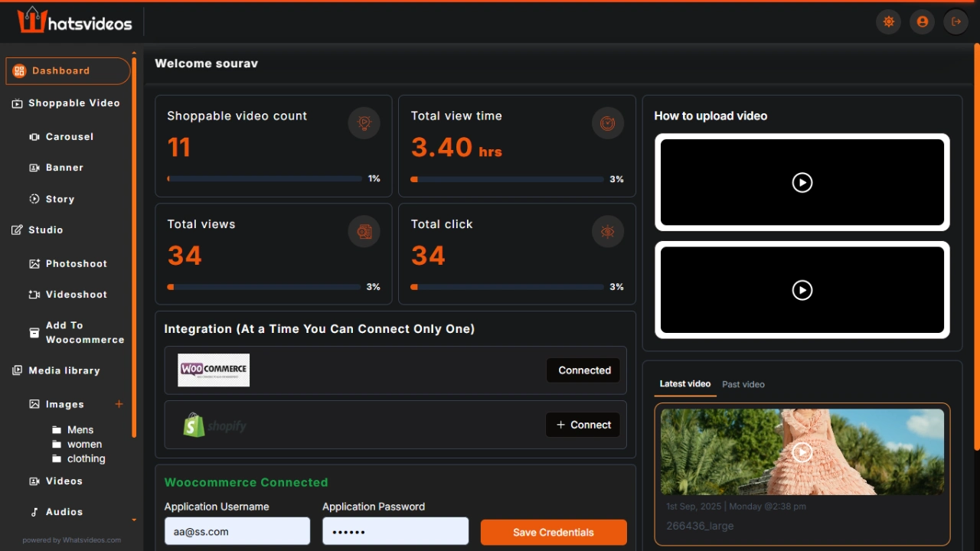Click the Shopify Connect button
This screenshot has width=980, height=551.
coord(583,425)
